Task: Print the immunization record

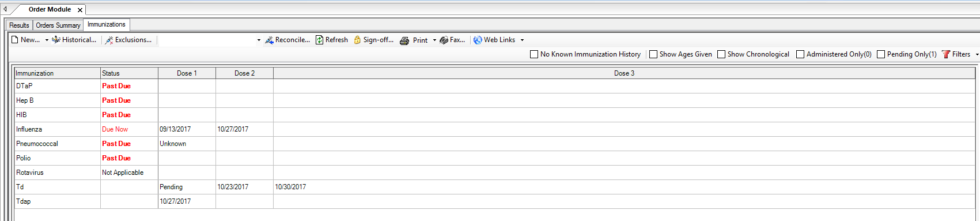Action: pos(414,40)
